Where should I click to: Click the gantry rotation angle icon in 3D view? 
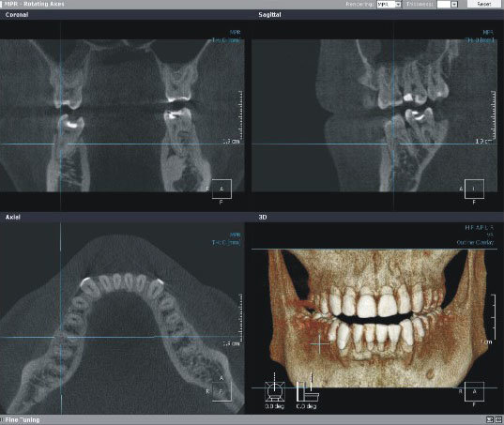pos(274,390)
